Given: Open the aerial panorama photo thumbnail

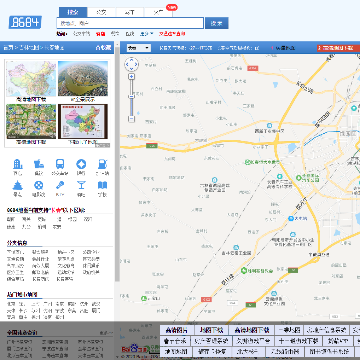Looking at the screenshot, I should coord(83,79).
